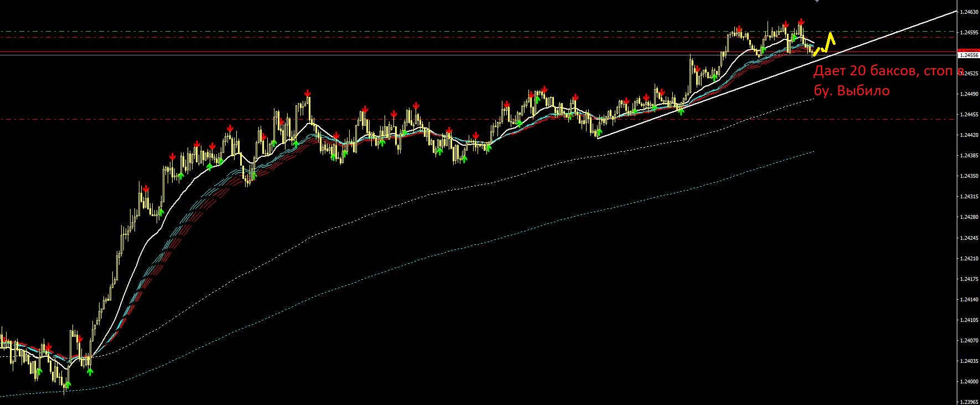Click the 1.24210 price scale label
The width and height of the screenshot is (980, 405).
pyautogui.click(x=969, y=258)
